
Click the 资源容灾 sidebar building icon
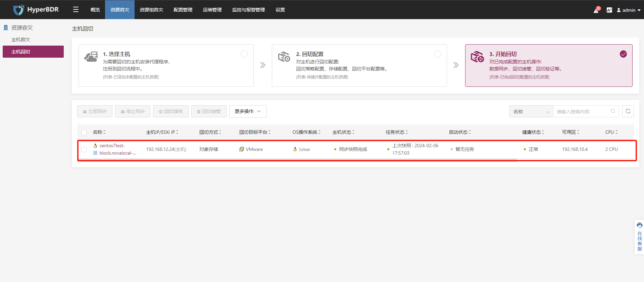pyautogui.click(x=6, y=27)
